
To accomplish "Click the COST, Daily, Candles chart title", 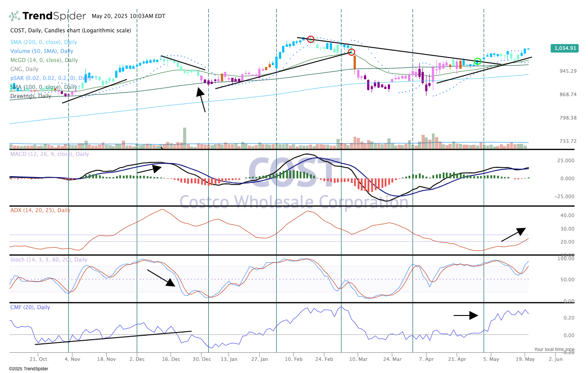I will tap(71, 31).
